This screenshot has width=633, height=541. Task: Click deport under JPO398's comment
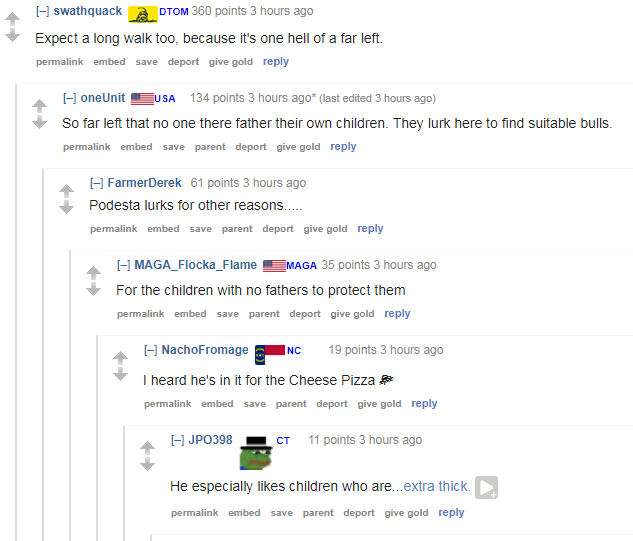tap(359, 513)
